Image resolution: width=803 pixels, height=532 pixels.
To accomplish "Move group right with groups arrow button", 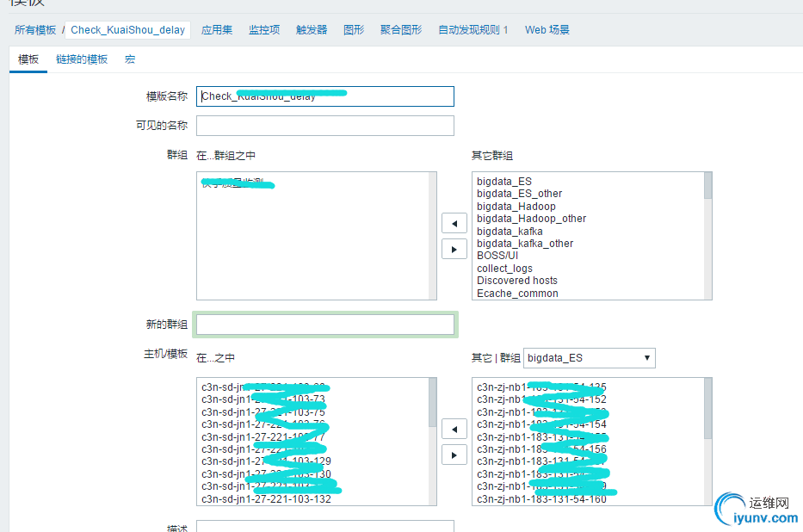I will [454, 250].
